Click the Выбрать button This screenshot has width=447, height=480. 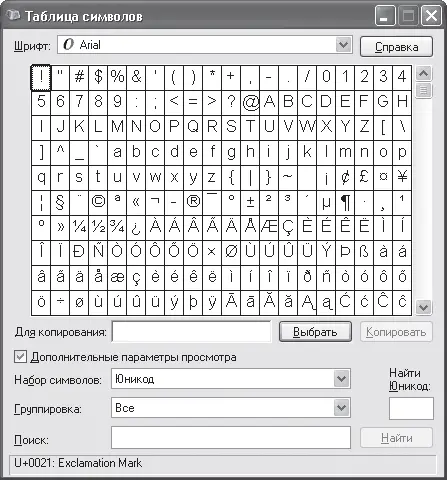(315, 332)
